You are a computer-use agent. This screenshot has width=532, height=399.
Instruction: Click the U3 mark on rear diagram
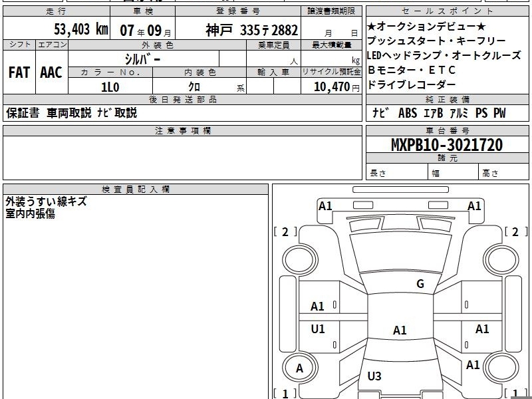click(x=374, y=376)
